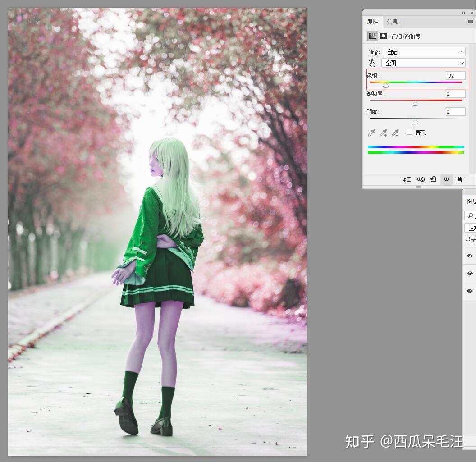Image resolution: width=476 pixels, height=462 pixels.
Task: Clip adjustment to layer below
Action: (x=407, y=179)
